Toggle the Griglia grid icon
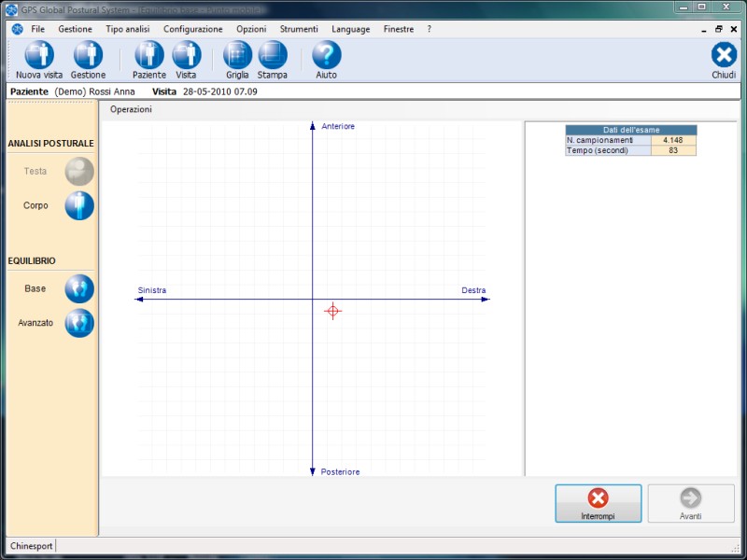 pos(237,56)
